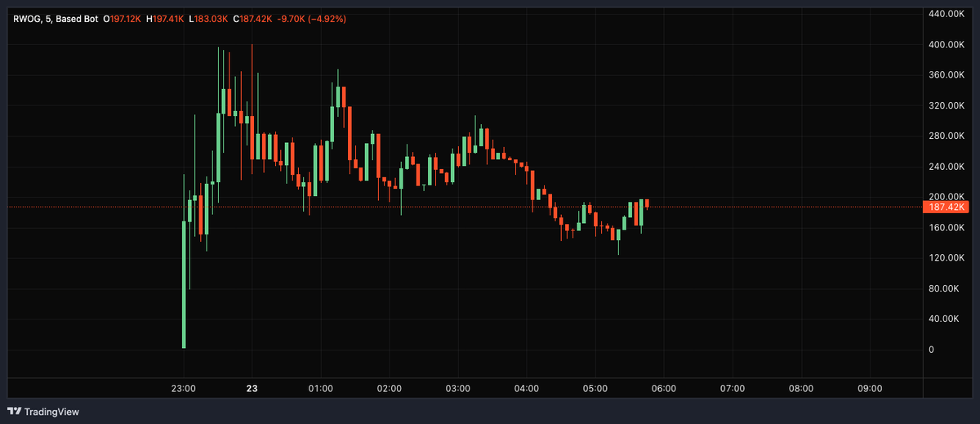The width and height of the screenshot is (980, 424).
Task: Click the 03:00 time axis label
Action: point(457,389)
